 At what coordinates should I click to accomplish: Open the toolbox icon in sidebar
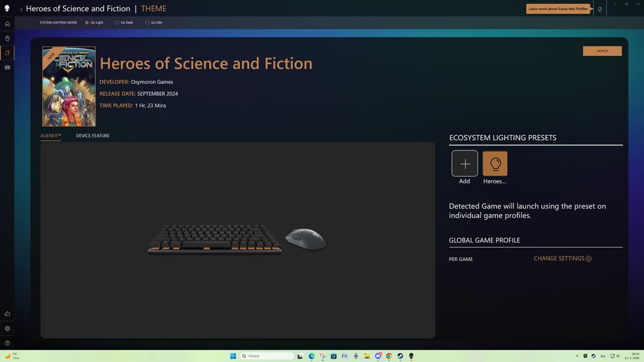(x=7, y=67)
